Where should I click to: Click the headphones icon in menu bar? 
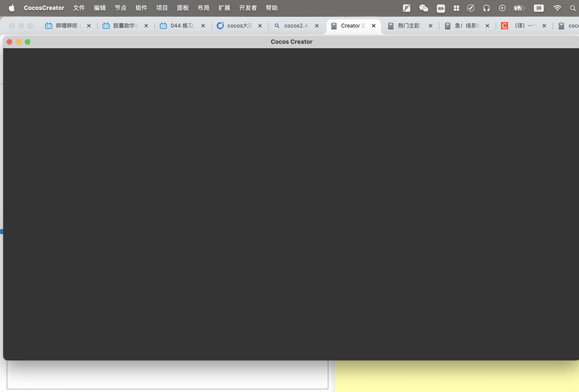[x=486, y=8]
